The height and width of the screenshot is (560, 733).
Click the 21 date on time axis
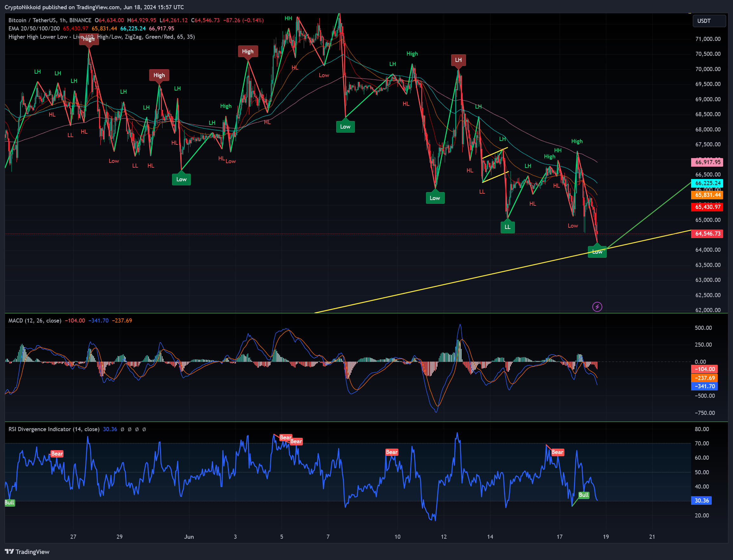pos(652,537)
